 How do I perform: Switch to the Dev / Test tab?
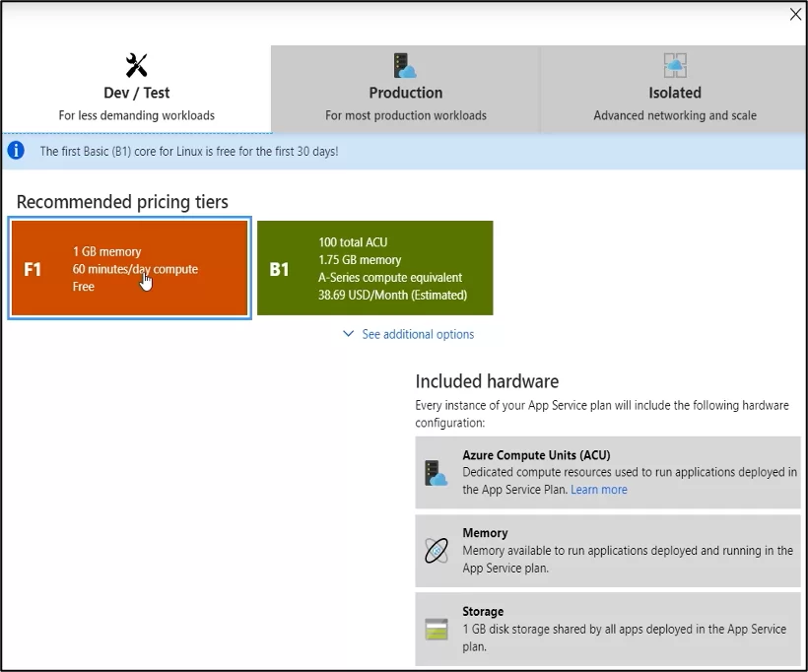point(136,89)
